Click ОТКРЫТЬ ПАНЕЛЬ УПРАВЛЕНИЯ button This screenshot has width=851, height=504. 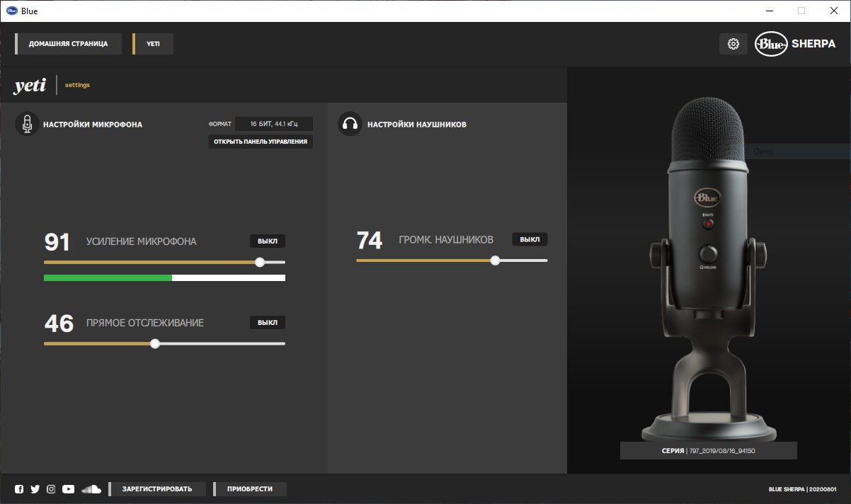[261, 142]
